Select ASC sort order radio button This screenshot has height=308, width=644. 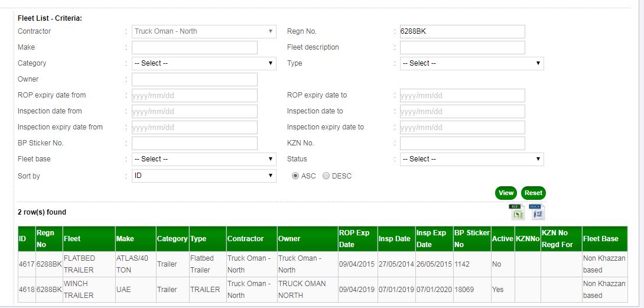point(295,176)
